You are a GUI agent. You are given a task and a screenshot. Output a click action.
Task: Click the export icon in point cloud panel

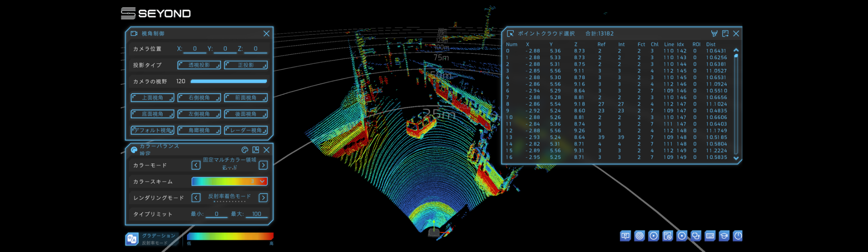point(725,33)
